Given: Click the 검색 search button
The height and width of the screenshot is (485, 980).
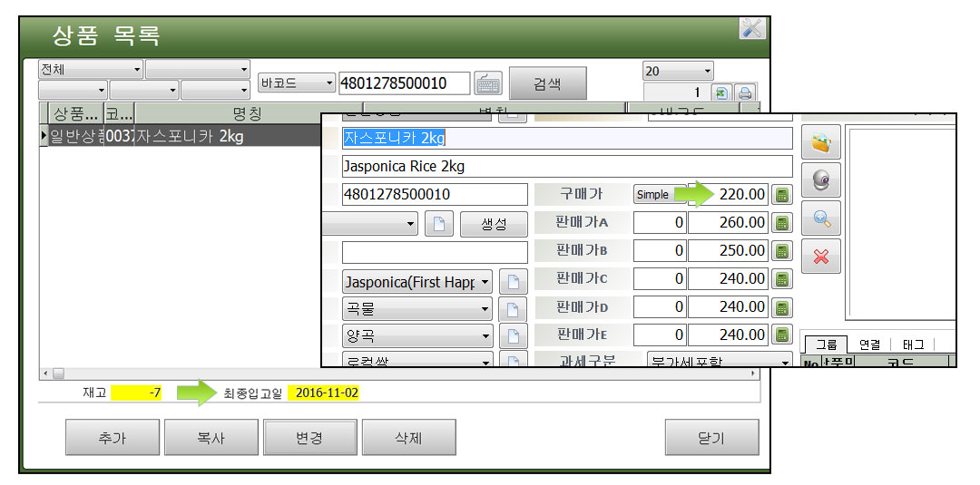Looking at the screenshot, I should click(547, 83).
